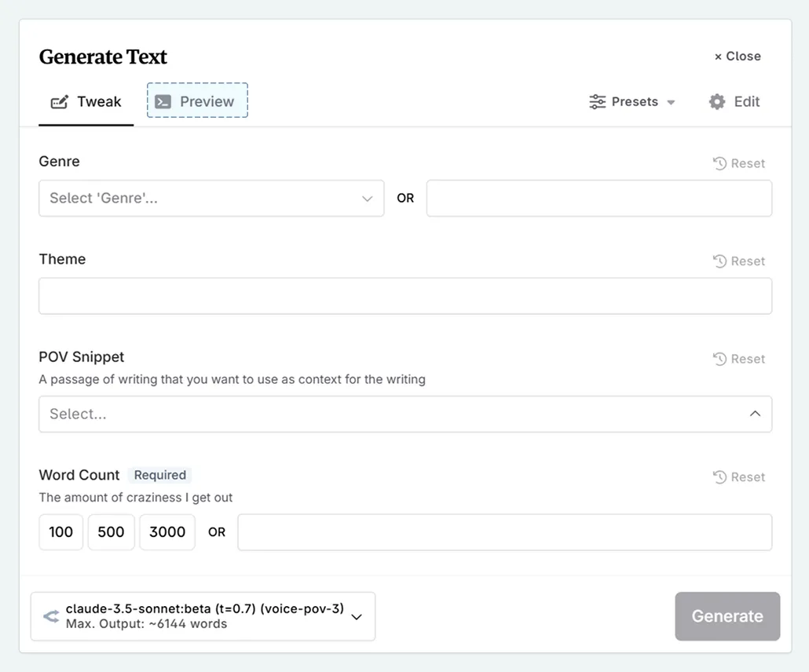The image size is (809, 672).
Task: Switch to the Preview tab
Action: coord(197,100)
